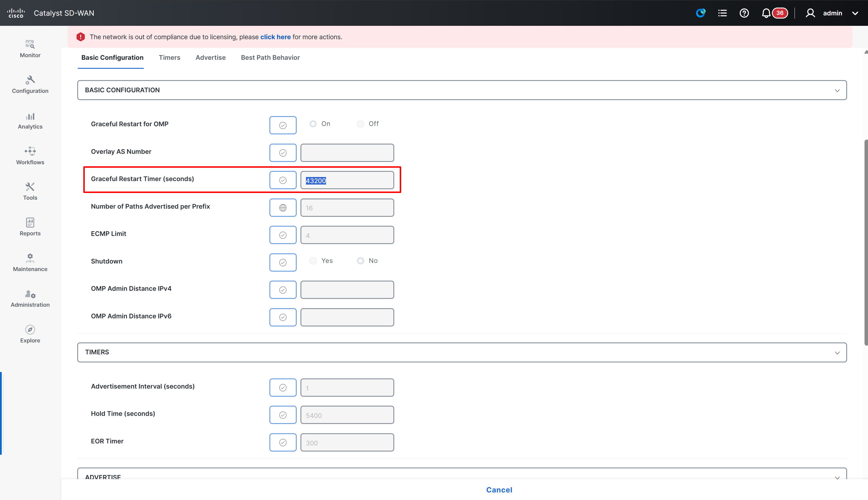Switch to the Best Path Behavior tab
868x500 pixels.
[x=270, y=57]
